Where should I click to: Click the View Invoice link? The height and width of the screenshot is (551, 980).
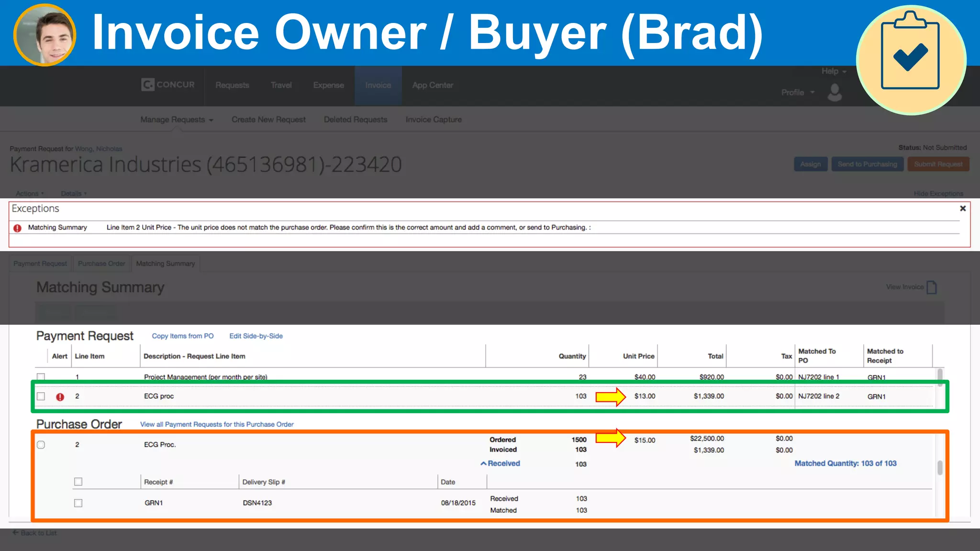point(904,287)
